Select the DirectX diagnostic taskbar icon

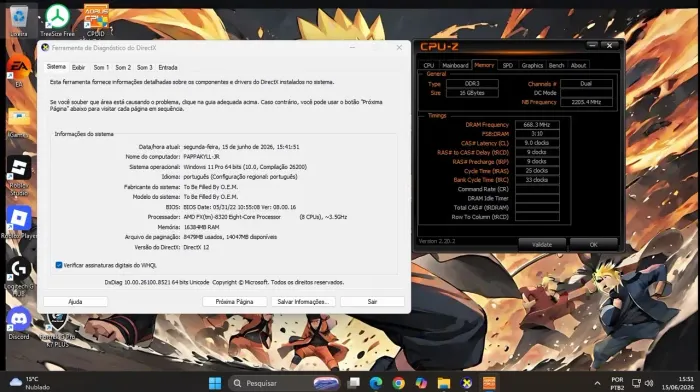click(x=467, y=383)
